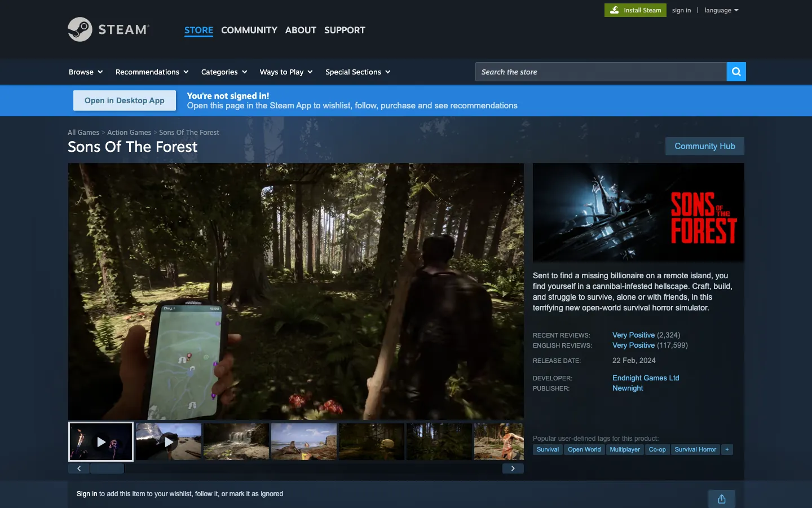Open the Special Sections dropdown
This screenshot has width=812, height=508.
358,72
